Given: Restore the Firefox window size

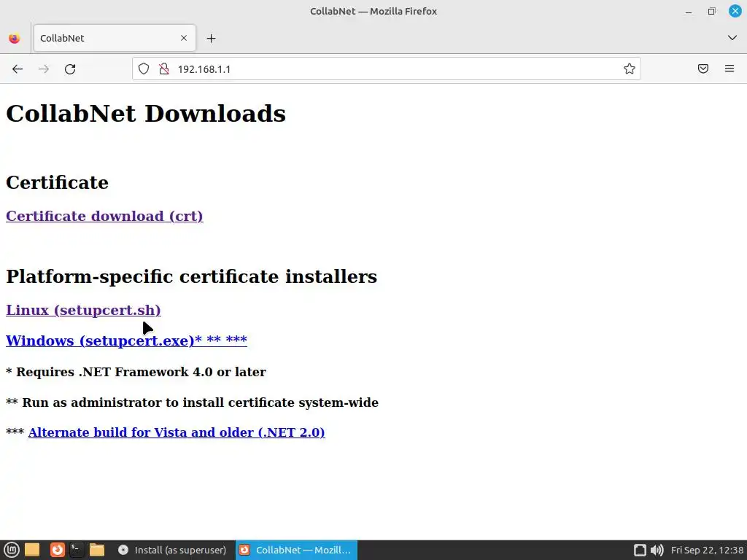Looking at the screenshot, I should pos(711,12).
